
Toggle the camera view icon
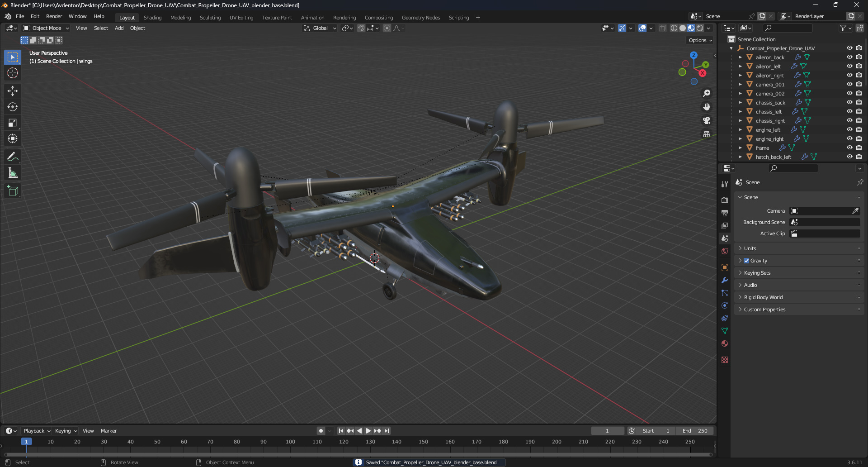707,120
